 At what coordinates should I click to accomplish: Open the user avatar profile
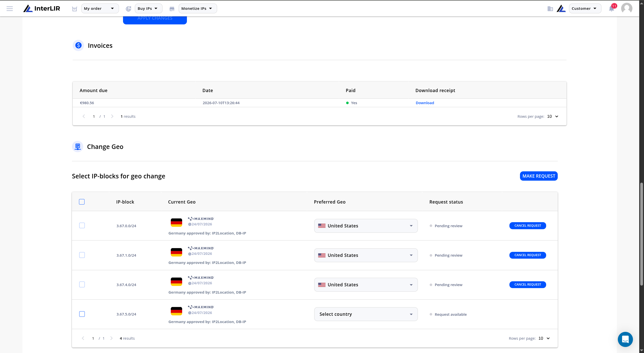click(x=627, y=9)
